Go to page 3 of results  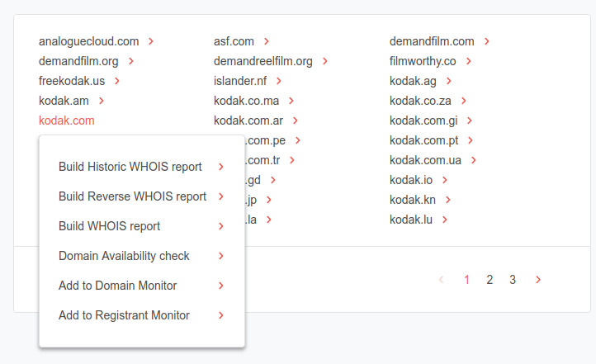pyautogui.click(x=513, y=280)
